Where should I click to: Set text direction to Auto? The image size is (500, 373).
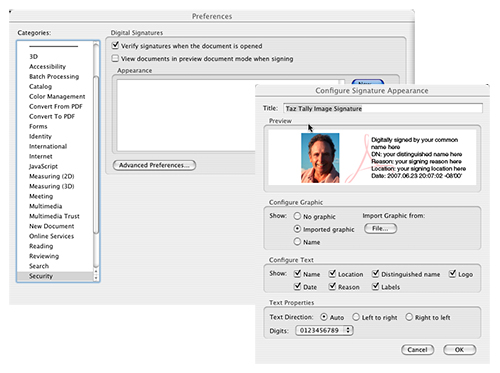[324, 317]
